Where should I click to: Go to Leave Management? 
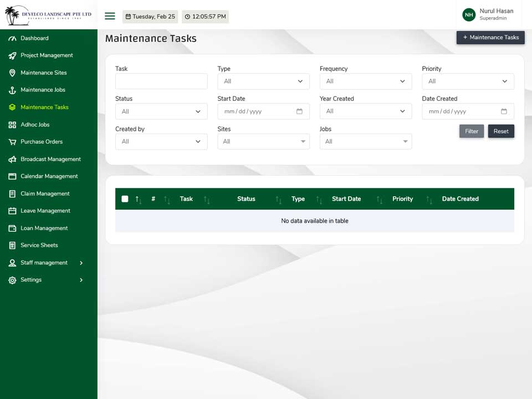(x=45, y=211)
